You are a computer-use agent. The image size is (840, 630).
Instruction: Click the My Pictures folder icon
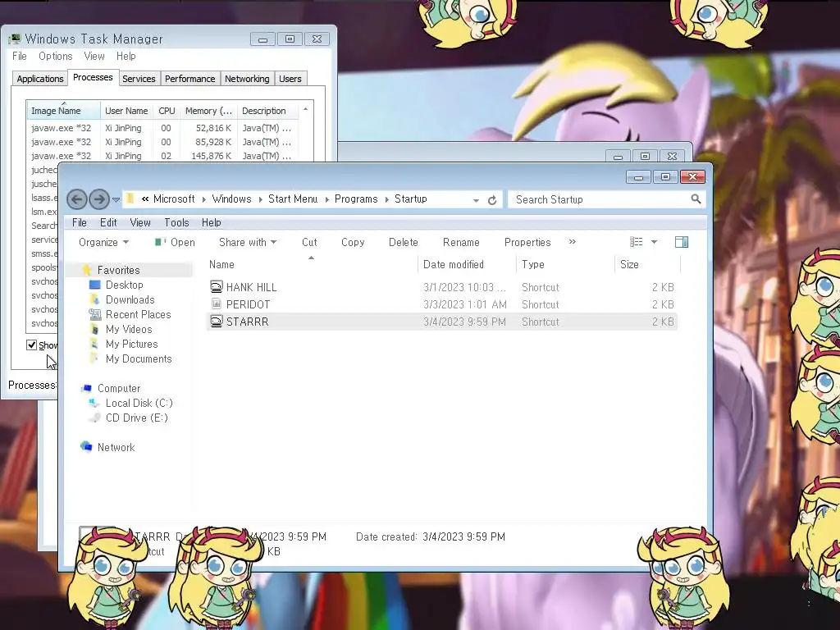click(94, 344)
